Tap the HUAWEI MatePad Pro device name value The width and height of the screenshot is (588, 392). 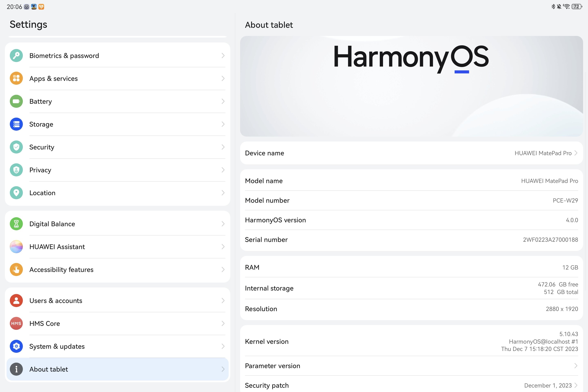(543, 153)
